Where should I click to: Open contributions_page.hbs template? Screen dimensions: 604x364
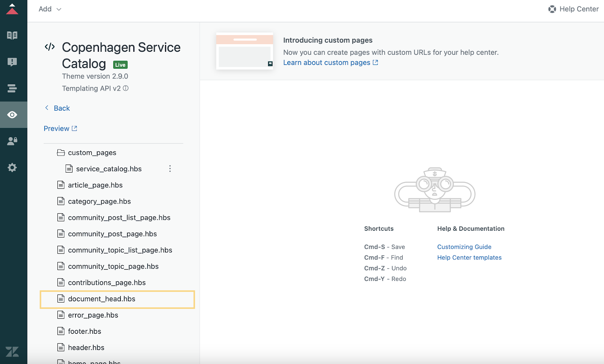click(x=107, y=282)
